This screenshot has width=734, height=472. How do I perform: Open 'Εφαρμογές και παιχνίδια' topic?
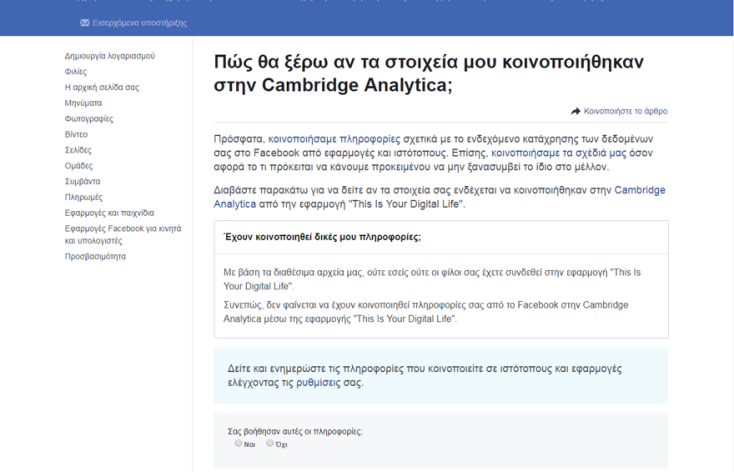coord(109,211)
